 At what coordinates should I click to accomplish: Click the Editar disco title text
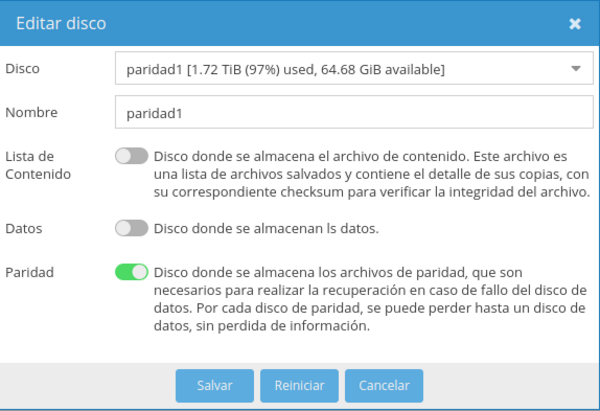[61, 22]
